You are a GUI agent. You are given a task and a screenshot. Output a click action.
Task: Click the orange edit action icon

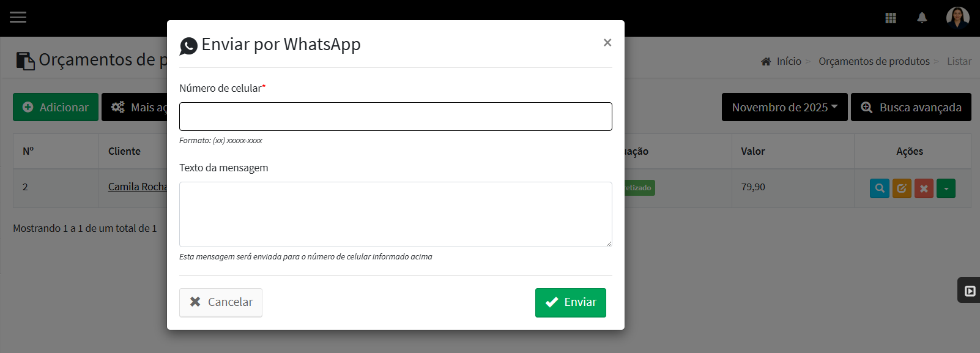tap(902, 188)
